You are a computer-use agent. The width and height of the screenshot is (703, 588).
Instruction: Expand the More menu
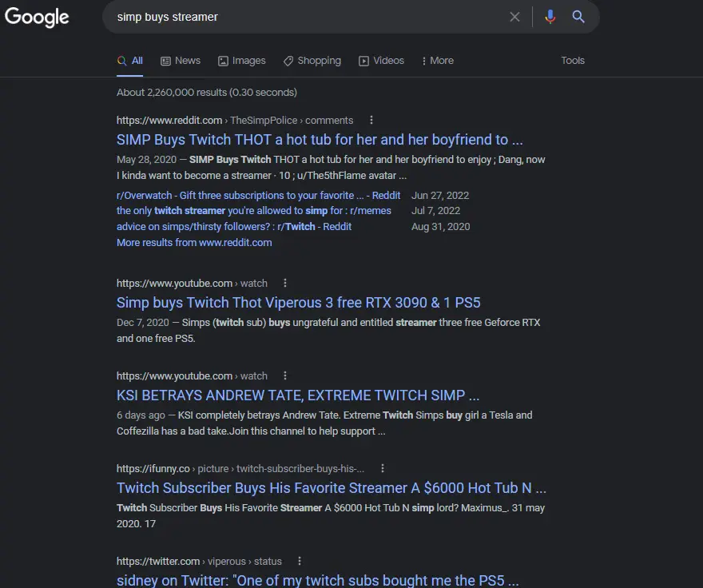pyautogui.click(x=438, y=61)
